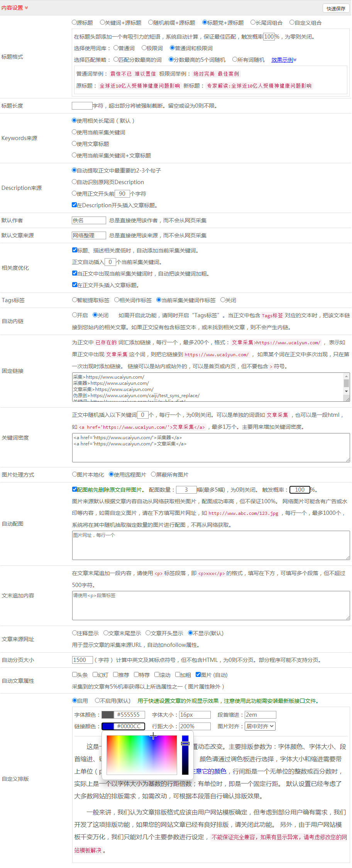This screenshot has width=352, height=868.
Task: Enable the 头条 article attribute checkbox
Action: point(74,675)
